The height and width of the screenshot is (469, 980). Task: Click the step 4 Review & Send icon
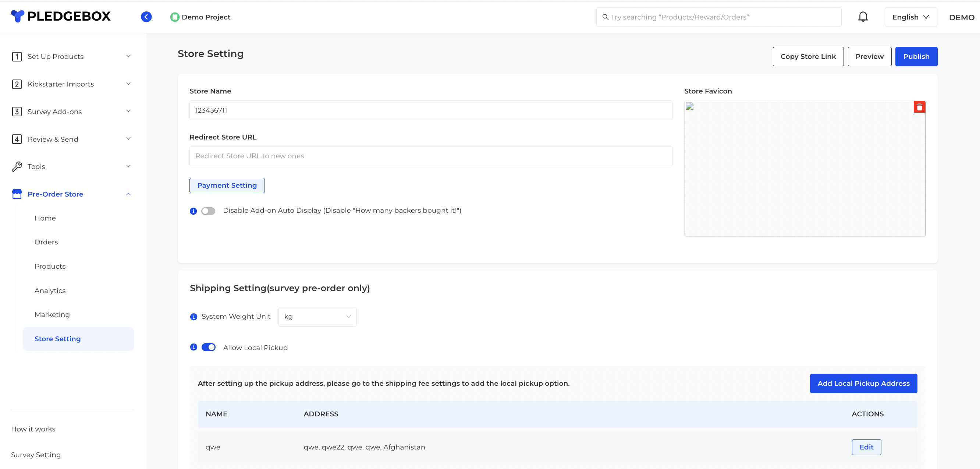[x=17, y=139]
